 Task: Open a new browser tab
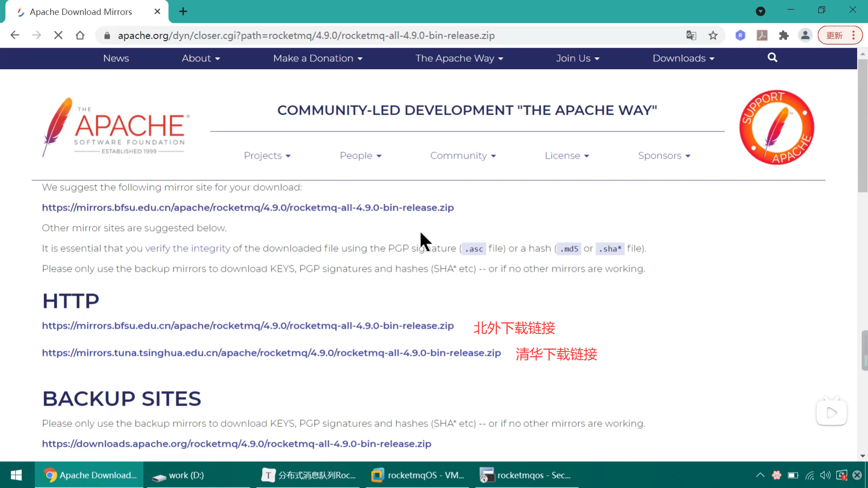coord(183,11)
